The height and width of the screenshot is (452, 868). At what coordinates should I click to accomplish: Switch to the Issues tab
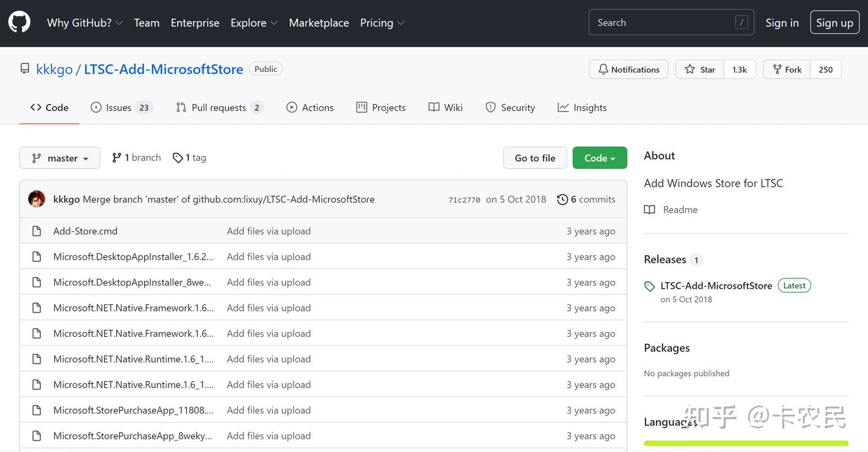(x=121, y=107)
